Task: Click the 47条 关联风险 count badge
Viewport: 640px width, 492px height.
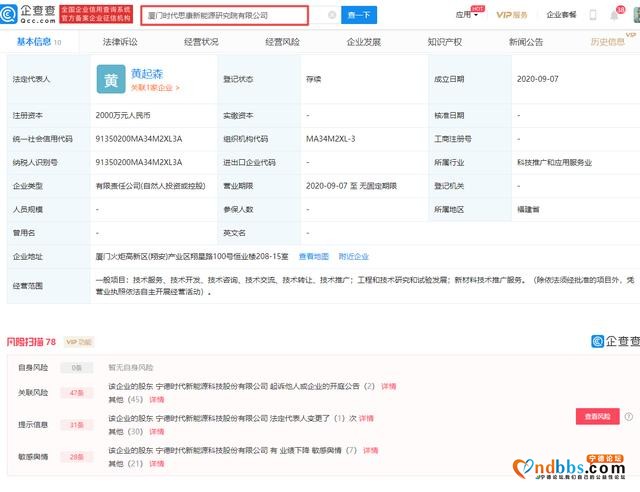Action: click(x=77, y=393)
